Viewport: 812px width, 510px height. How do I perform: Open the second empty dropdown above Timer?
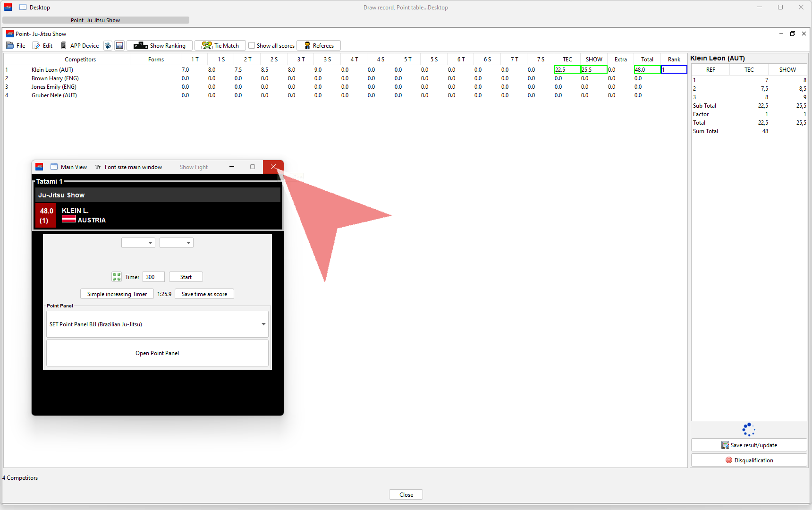click(177, 243)
